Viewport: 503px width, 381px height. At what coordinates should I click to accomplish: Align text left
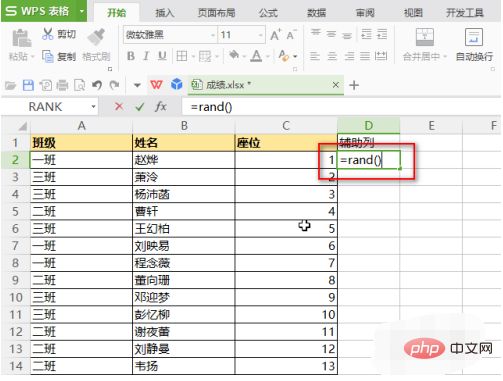pos(315,56)
